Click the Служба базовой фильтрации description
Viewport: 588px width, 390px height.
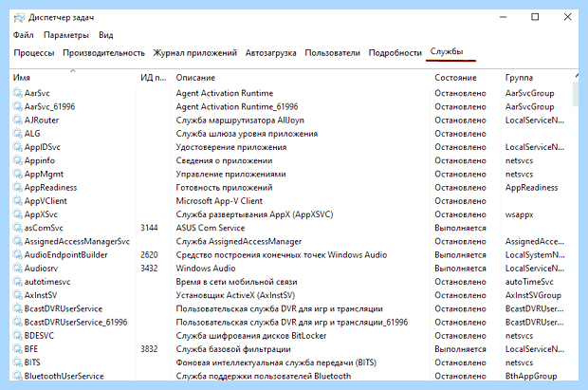tap(233, 349)
